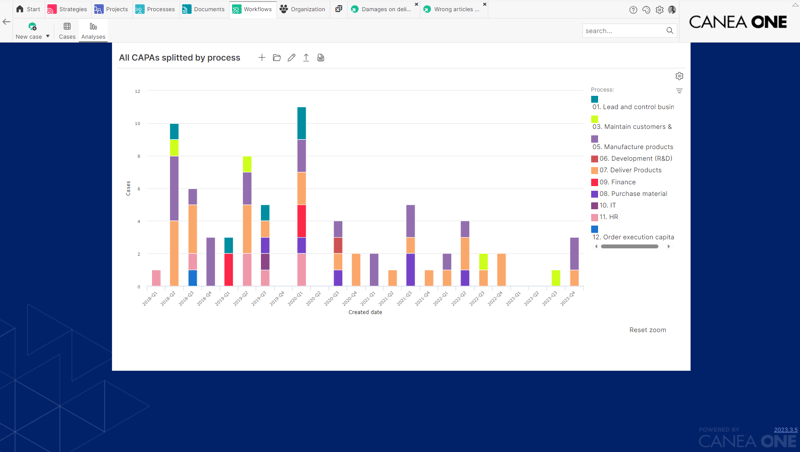Go to the Processes tab

155,9
